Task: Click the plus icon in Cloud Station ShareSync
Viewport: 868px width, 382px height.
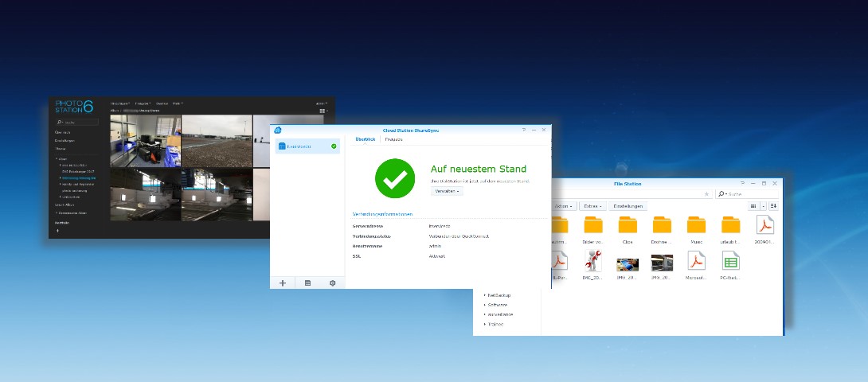Action: 283,283
